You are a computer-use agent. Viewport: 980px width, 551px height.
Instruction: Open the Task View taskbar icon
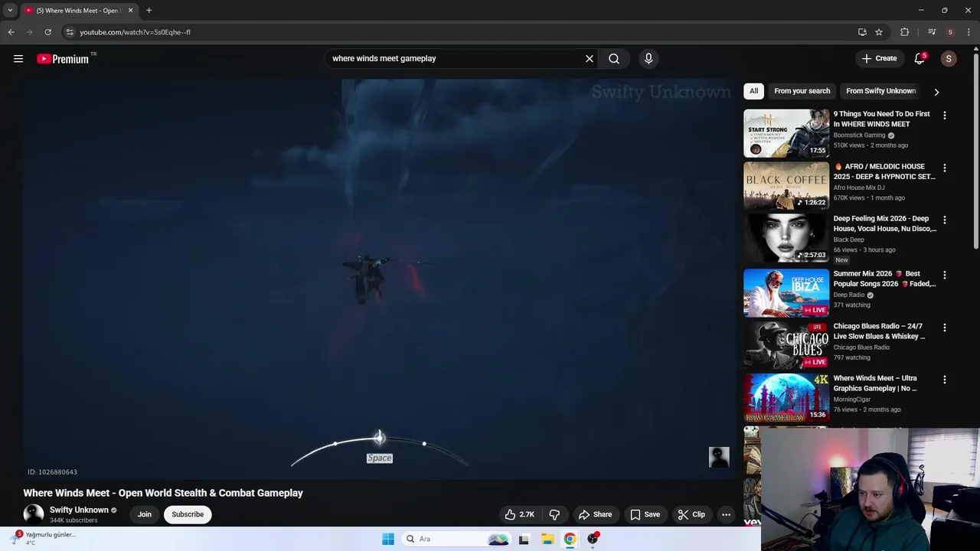524,539
